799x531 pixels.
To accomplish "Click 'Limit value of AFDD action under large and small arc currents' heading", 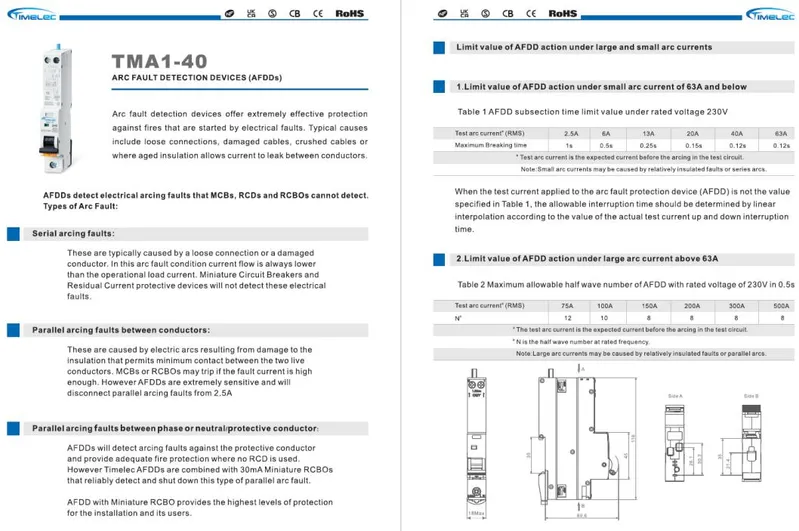I will point(584,47).
